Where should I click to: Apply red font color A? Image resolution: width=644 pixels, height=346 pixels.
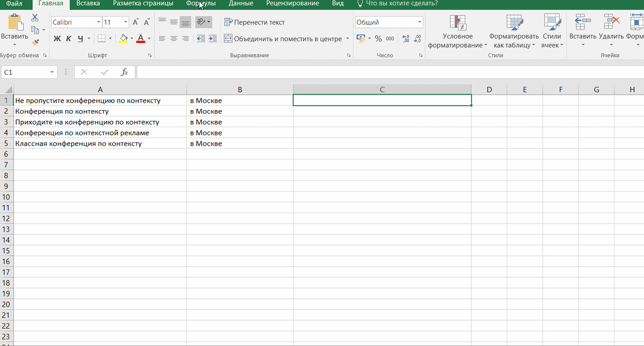(141, 39)
